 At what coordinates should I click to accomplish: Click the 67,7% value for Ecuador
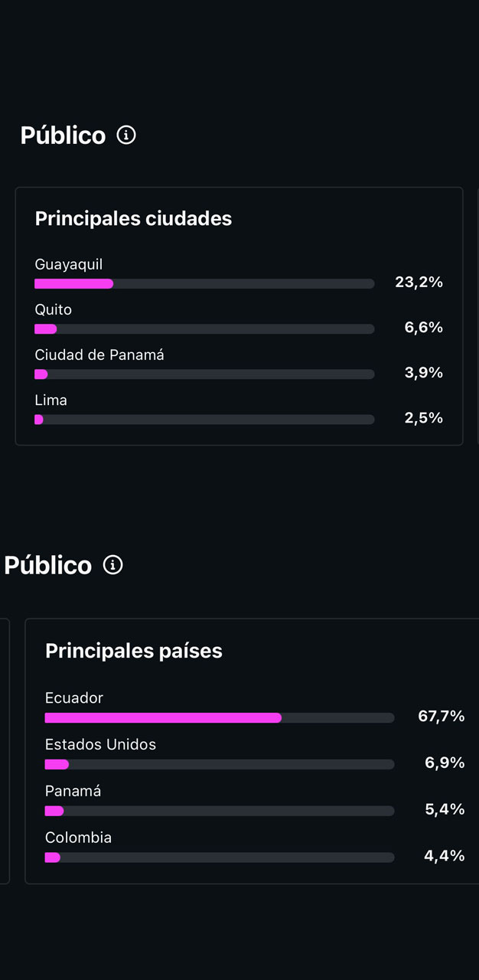click(x=441, y=717)
